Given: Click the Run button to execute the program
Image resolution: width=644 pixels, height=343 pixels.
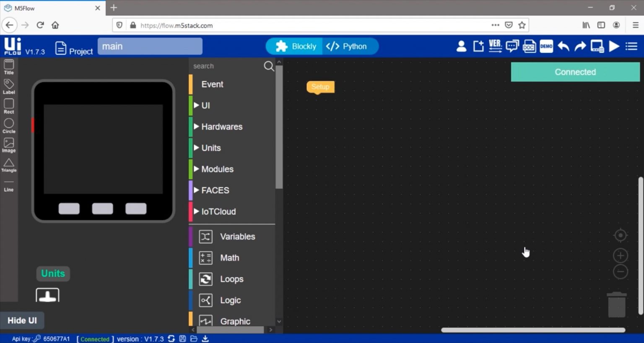Looking at the screenshot, I should 614,46.
